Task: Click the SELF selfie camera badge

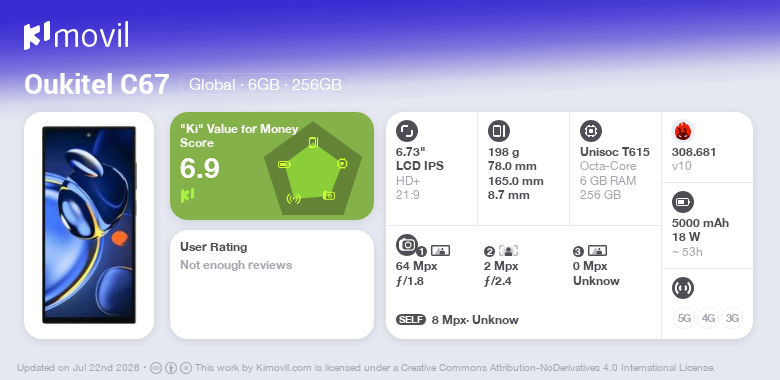Action: (411, 320)
